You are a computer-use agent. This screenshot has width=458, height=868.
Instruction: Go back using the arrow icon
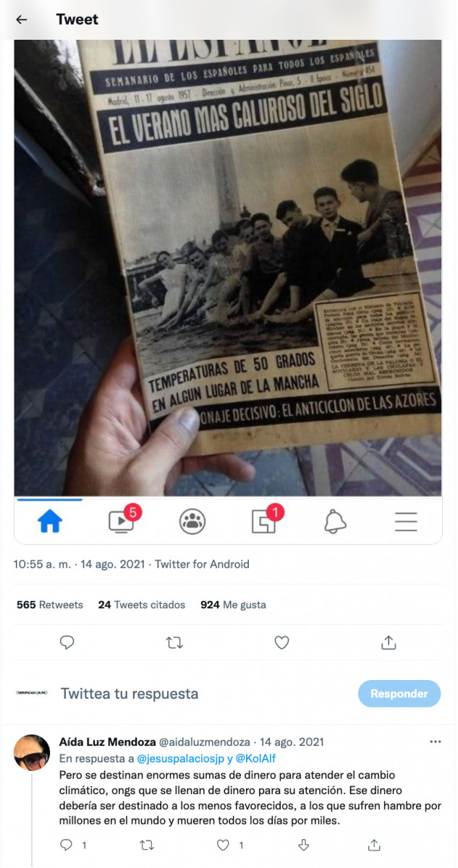pyautogui.click(x=22, y=20)
